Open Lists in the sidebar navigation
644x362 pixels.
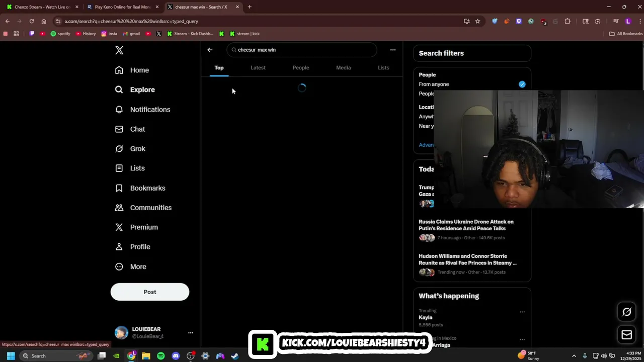pyautogui.click(x=130, y=168)
